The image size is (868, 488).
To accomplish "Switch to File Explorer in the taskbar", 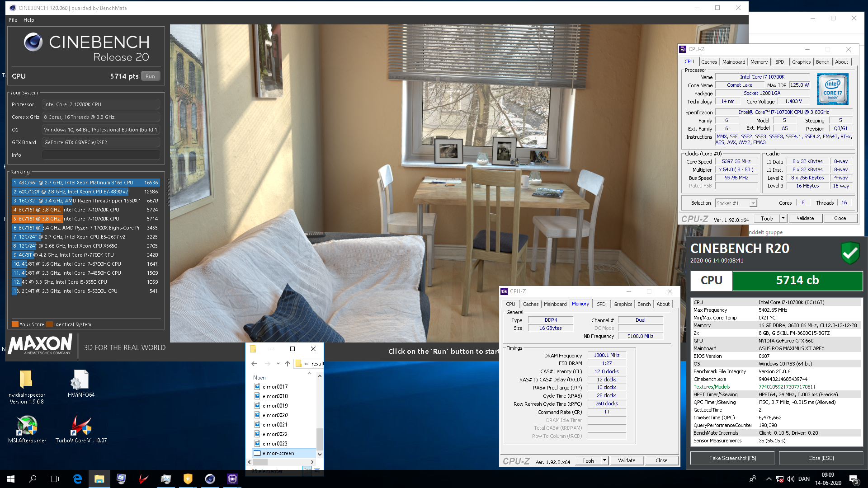I will coord(99,479).
